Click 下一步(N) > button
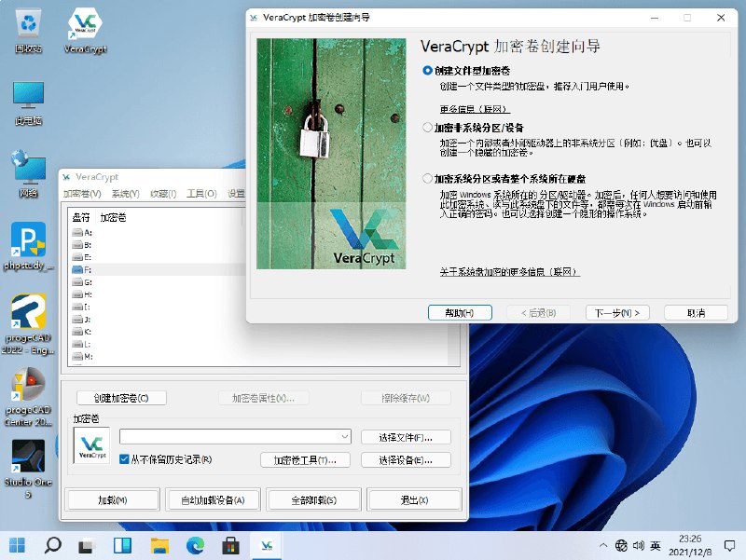Viewport: 746px width, 560px height. (617, 313)
